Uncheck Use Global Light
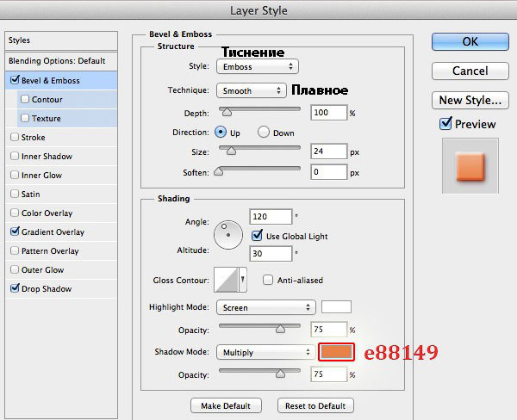 point(257,235)
